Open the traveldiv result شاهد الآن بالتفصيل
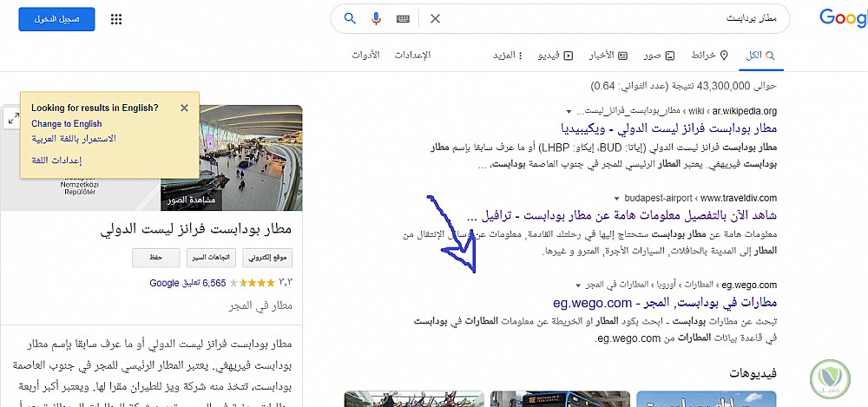 (x=622, y=215)
